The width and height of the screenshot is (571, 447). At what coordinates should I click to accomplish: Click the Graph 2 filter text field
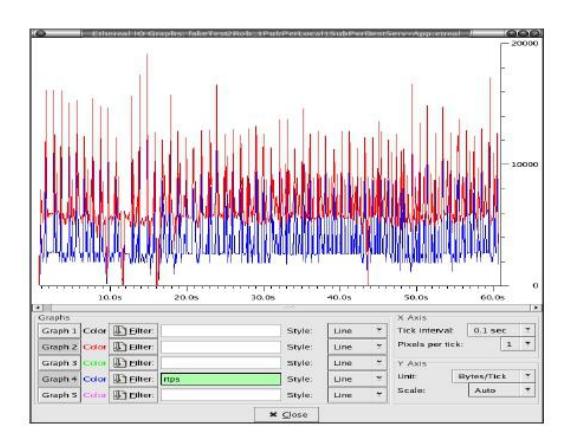[x=221, y=347]
